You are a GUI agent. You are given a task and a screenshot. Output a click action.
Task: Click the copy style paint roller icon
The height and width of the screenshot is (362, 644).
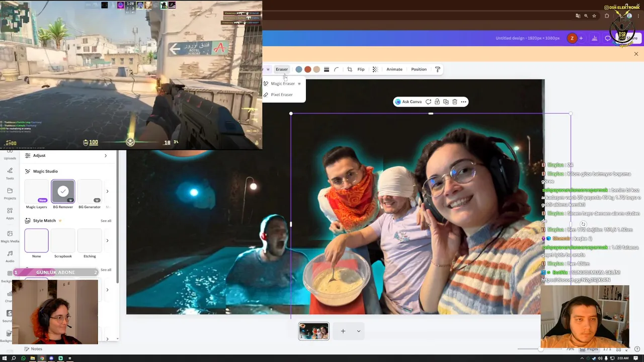tap(438, 69)
